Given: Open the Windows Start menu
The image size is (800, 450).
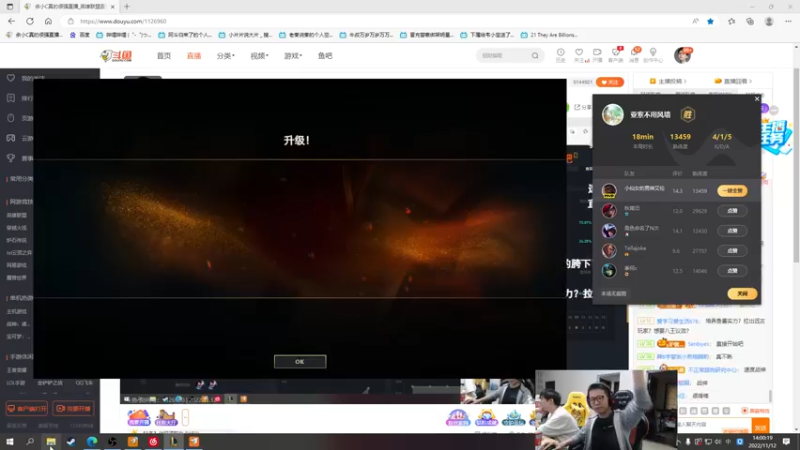Looking at the screenshot, I should (x=9, y=442).
